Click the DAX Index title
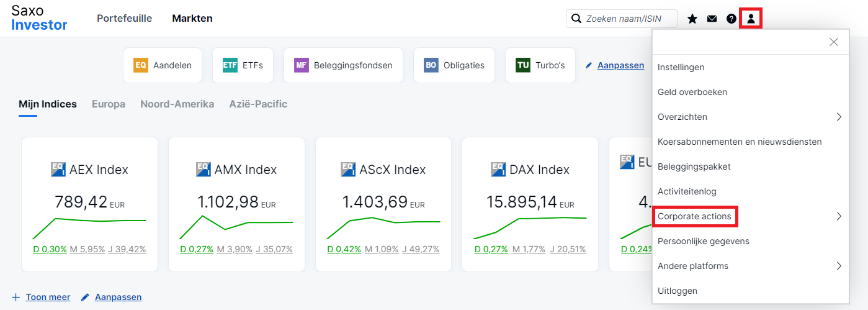Screen dimensions: 868x310 [x=539, y=169]
